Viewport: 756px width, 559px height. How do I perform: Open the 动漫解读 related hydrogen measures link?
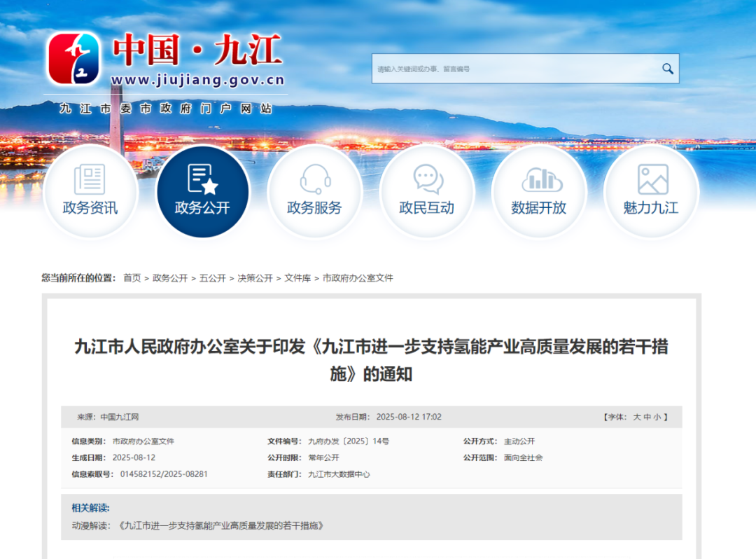[221, 525]
